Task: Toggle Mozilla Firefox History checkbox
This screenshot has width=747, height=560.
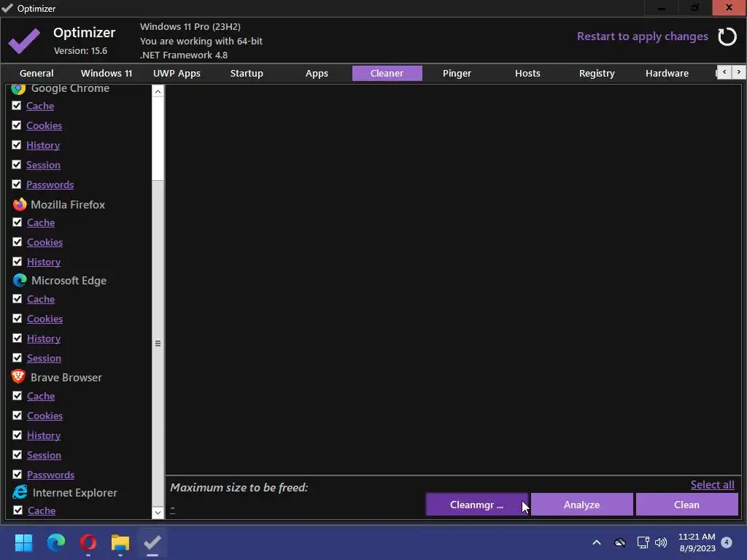Action: coord(18,262)
